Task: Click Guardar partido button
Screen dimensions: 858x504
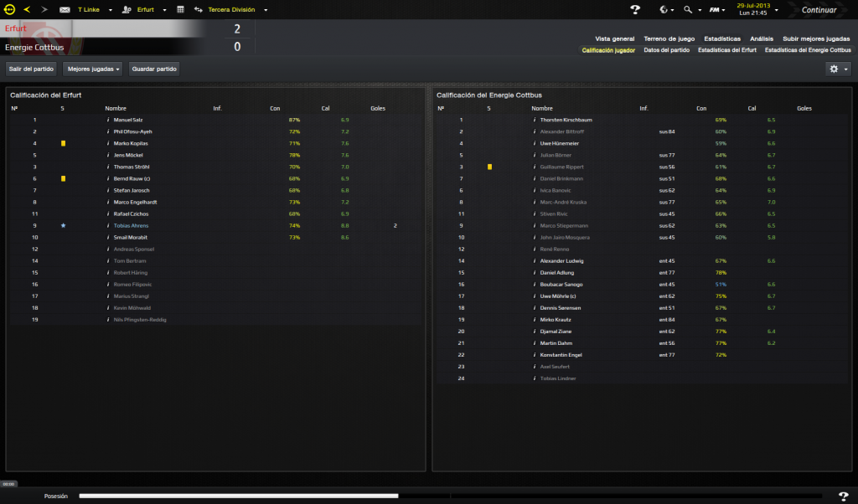Action: pos(154,69)
